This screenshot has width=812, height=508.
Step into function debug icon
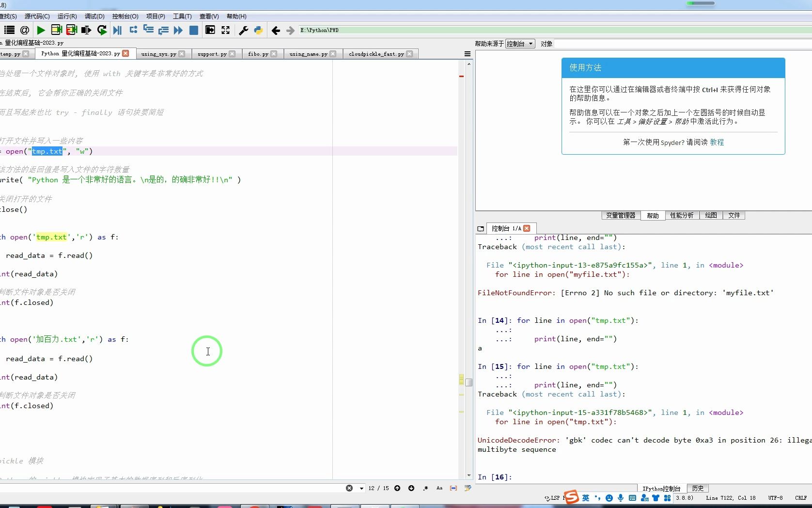click(148, 30)
